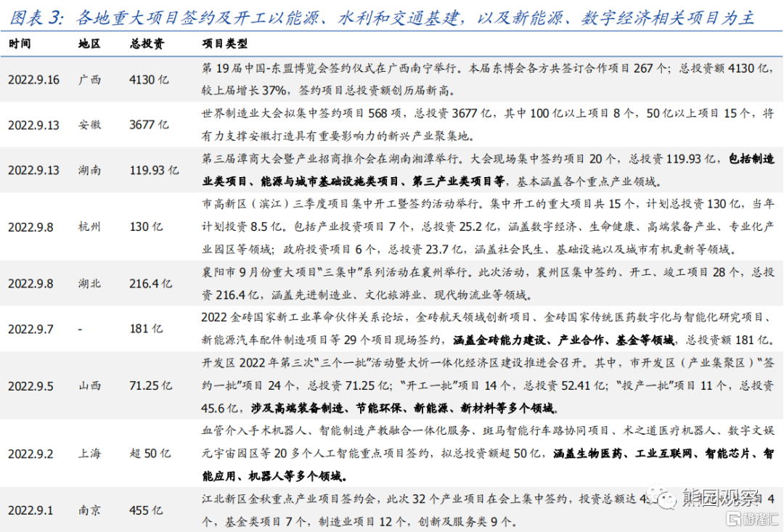The image size is (784, 532).
Task: Click bold text '涵盖金砖能力建设、产业合作、基金等领域'
Action: coord(563,340)
